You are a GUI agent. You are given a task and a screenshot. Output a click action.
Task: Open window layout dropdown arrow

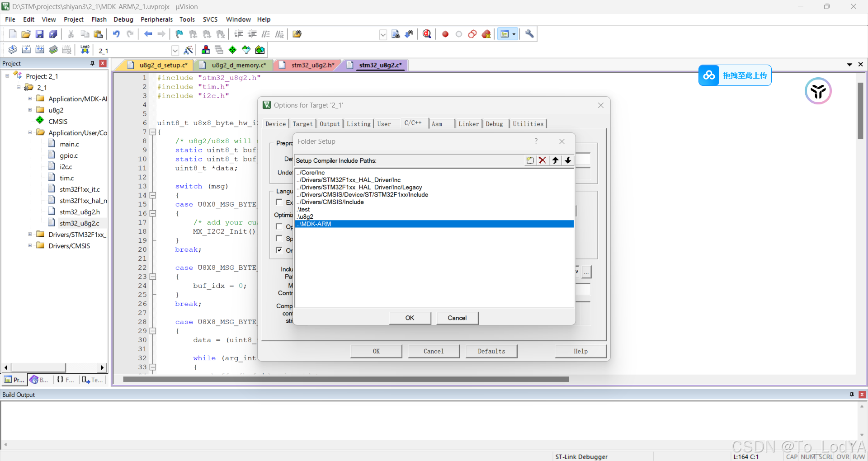514,34
